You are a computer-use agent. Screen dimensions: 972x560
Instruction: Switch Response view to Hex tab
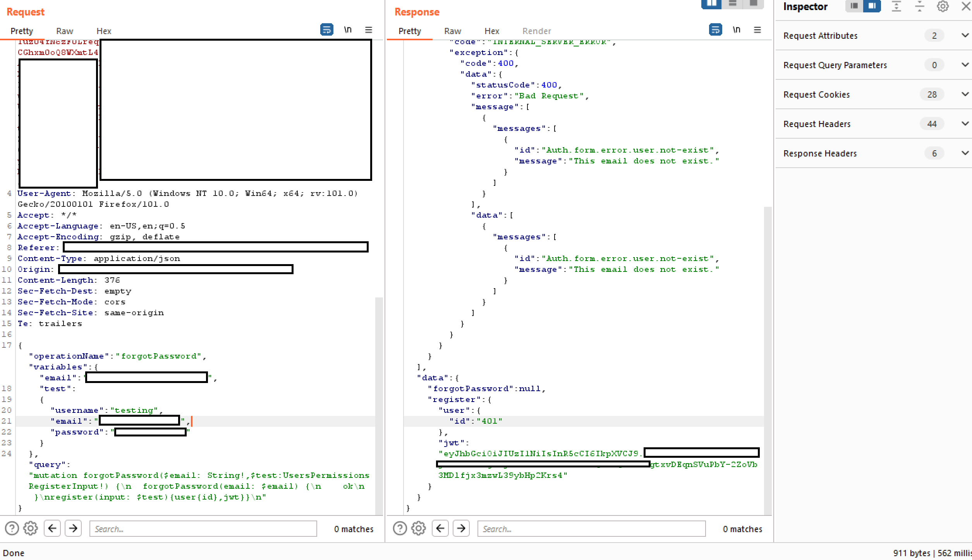click(x=491, y=31)
